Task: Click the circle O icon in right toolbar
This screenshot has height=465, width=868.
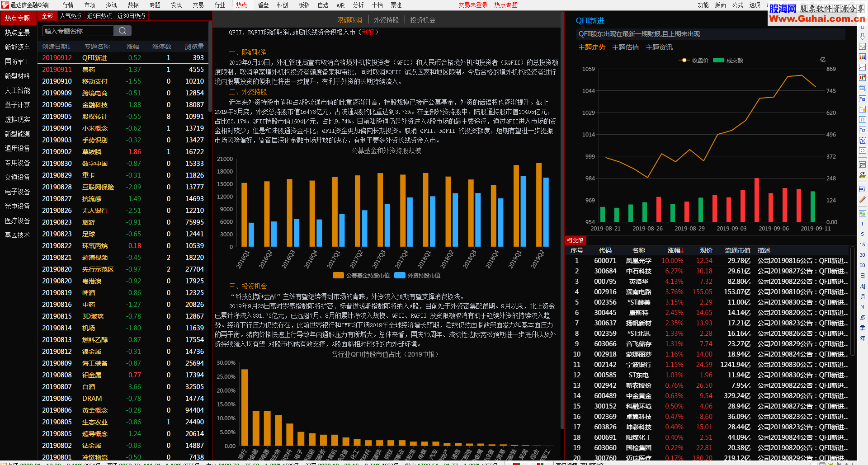Action: [862, 151]
